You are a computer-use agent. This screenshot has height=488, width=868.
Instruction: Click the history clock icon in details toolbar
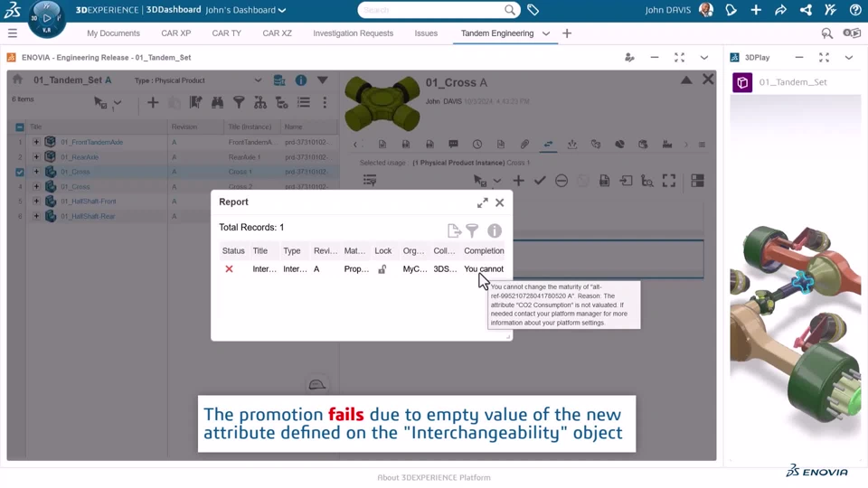tap(477, 145)
